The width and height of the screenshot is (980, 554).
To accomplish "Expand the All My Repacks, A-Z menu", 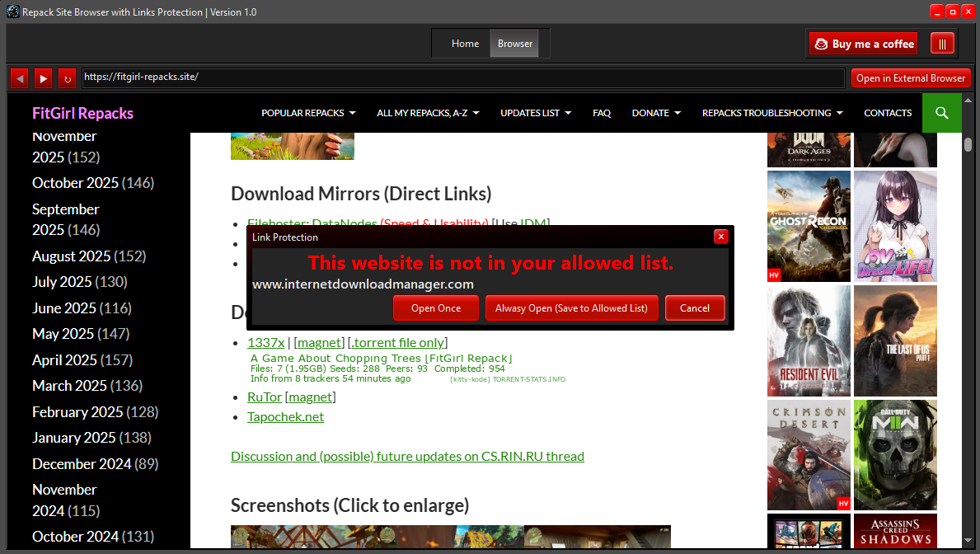I will pyautogui.click(x=428, y=113).
